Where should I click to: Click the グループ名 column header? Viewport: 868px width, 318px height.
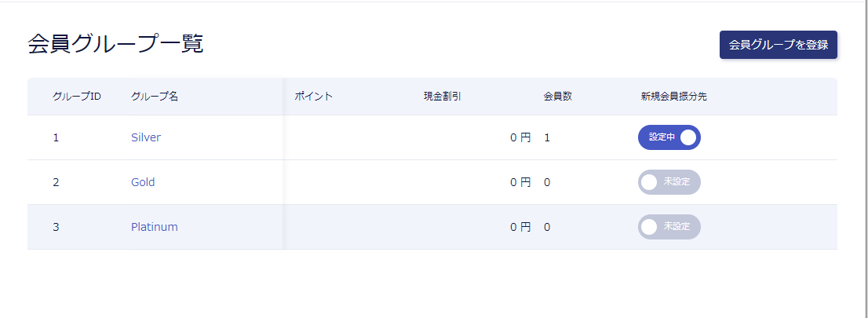[155, 97]
